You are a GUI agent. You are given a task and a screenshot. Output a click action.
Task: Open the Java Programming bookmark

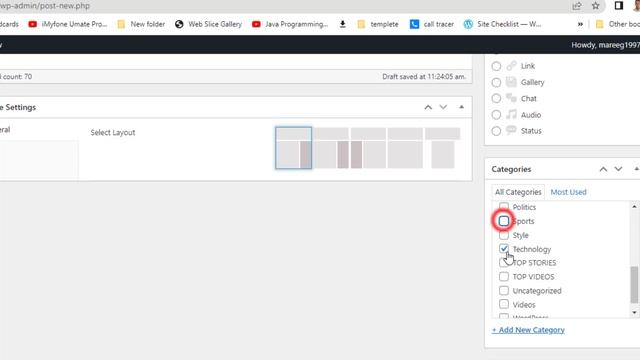pyautogui.click(x=290, y=24)
